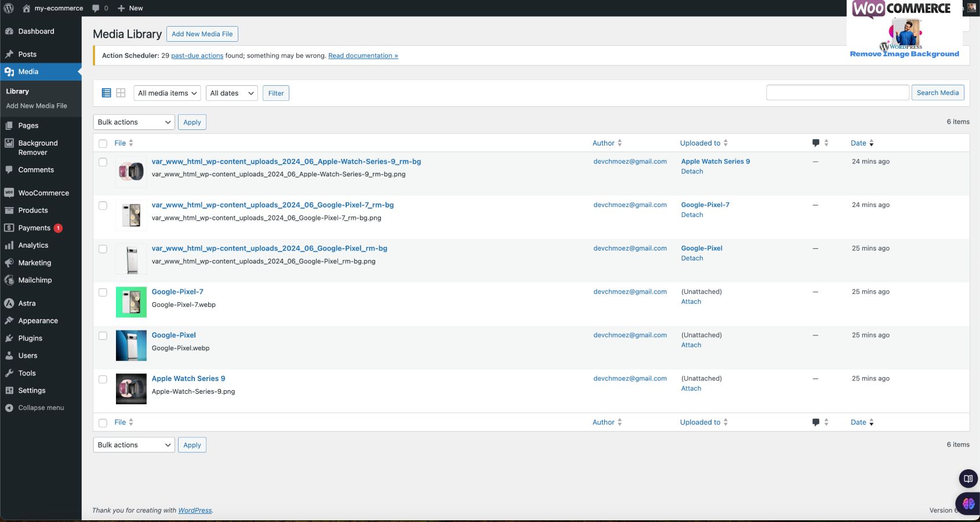Open the All media items dropdown
The image size is (980, 522).
pos(167,93)
